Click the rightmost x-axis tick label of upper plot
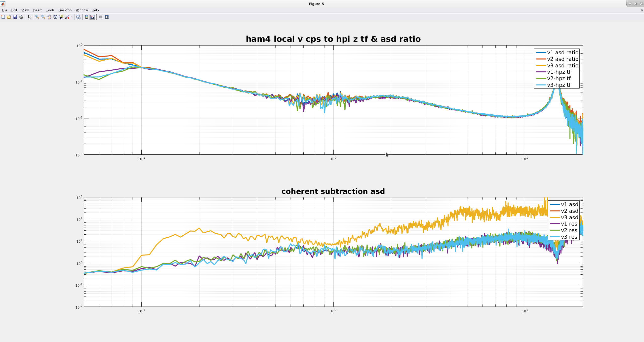The image size is (644, 342). 525,159
